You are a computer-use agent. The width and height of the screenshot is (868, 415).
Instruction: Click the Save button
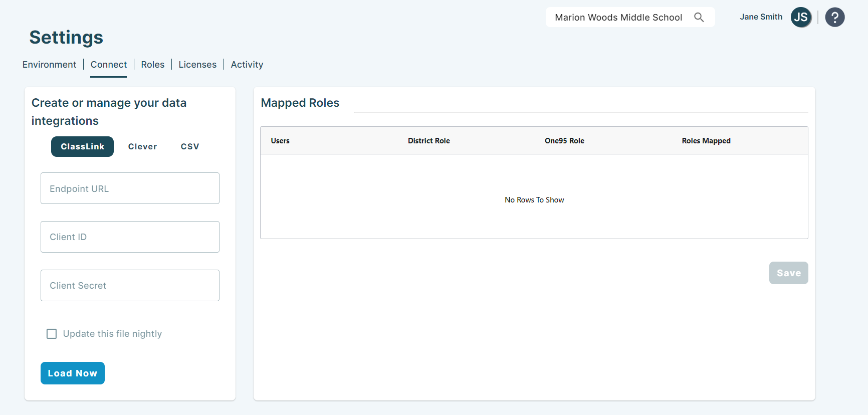788,273
